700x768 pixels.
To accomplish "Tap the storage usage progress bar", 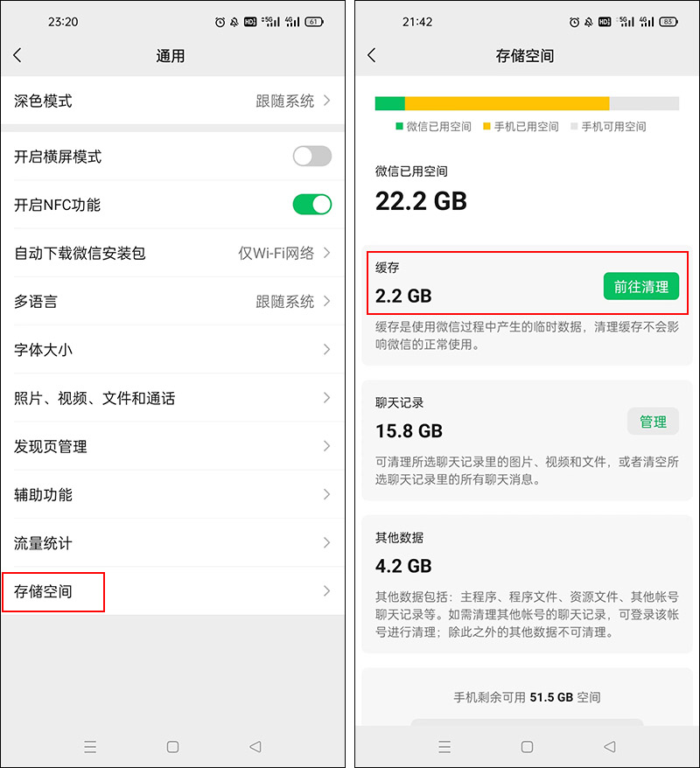I will (x=525, y=102).
